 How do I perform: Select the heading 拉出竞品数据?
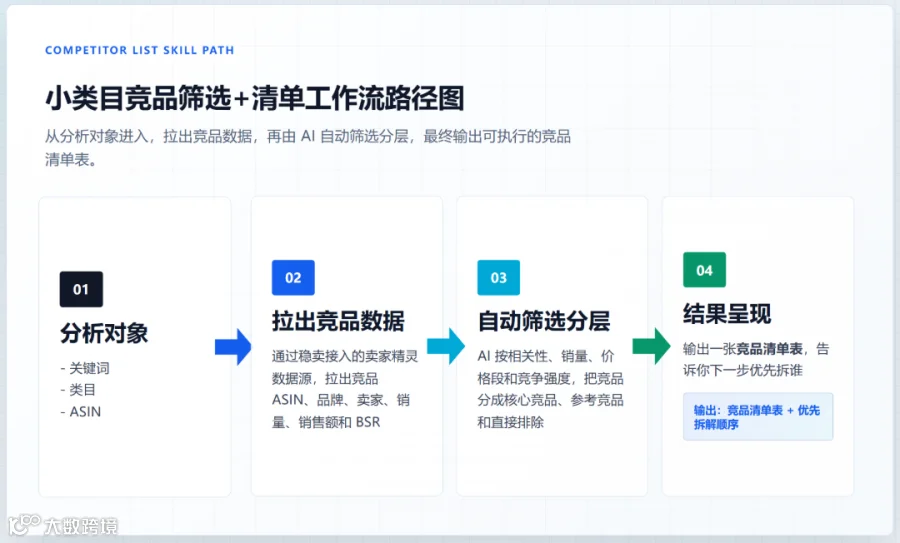coord(338,321)
